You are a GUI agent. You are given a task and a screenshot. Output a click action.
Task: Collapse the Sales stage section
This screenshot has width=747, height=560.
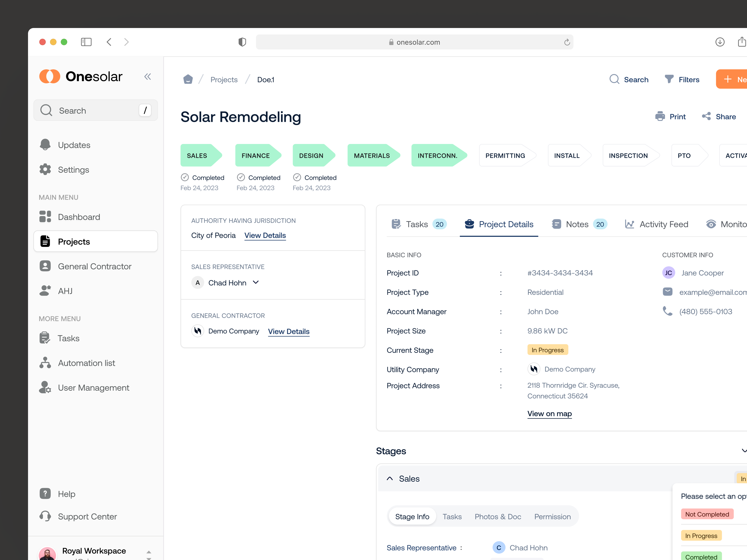coord(389,478)
